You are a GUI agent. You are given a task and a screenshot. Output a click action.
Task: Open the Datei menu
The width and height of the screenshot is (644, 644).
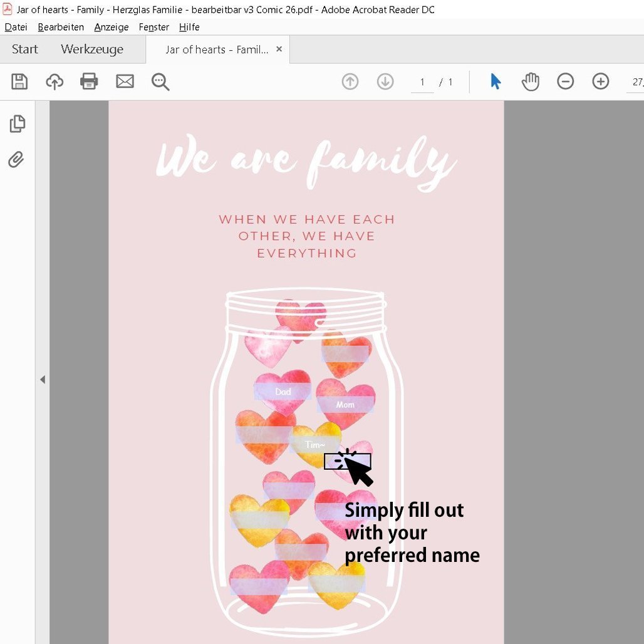coord(16,27)
